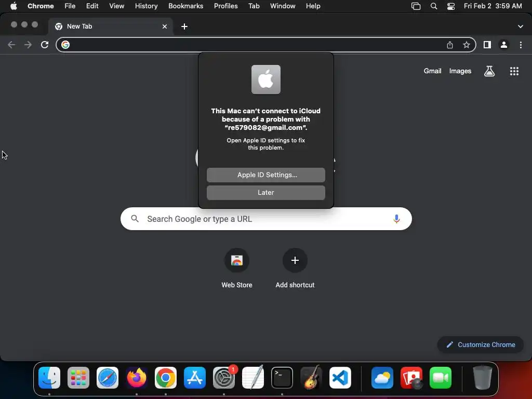
Task: Open System Settings from the Dock
Action: (x=224, y=378)
